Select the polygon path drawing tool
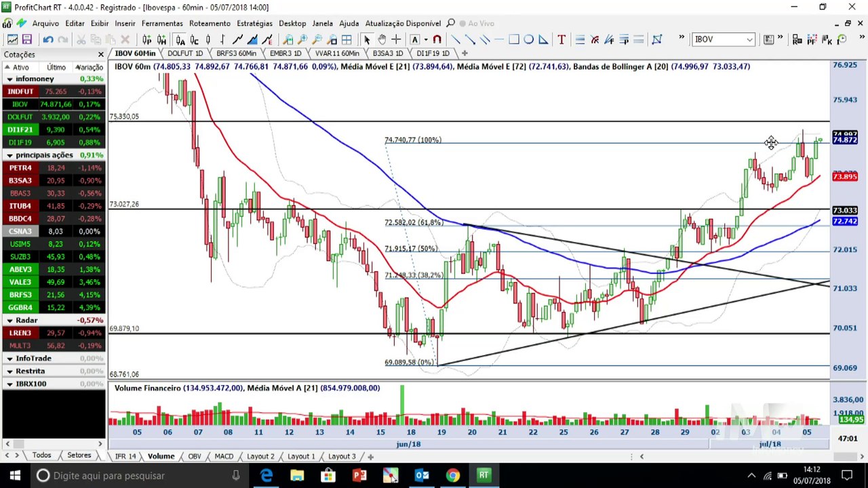Viewport: 868px width, 488px height. click(656, 40)
